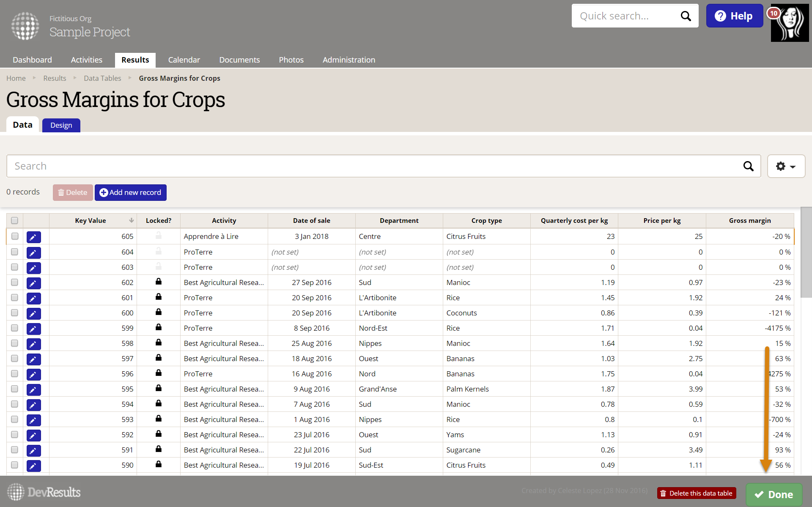
Task: Click the DevResults logo in the header
Action: tap(25, 26)
